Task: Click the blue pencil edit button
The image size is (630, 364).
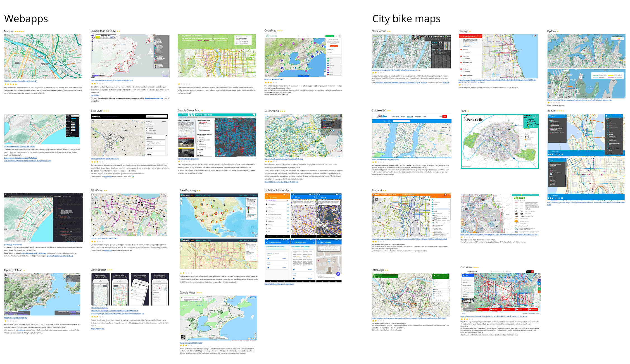Action: click(x=338, y=274)
